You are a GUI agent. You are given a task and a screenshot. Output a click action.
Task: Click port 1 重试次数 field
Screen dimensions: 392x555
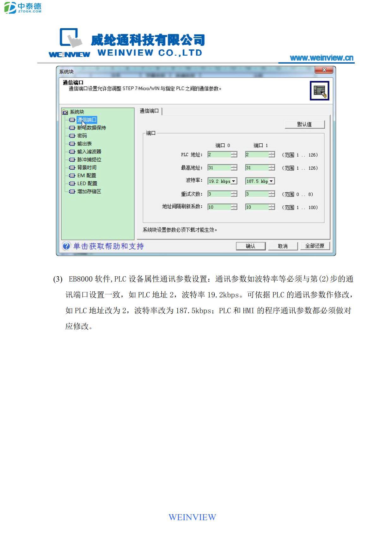coord(257,194)
